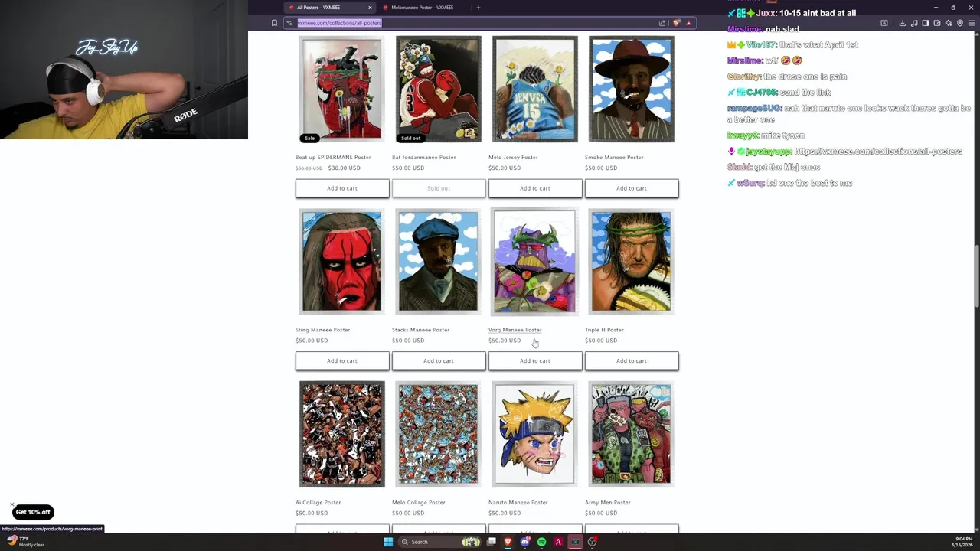980x551 pixels.
Task: Open OBS Studio taskbar icon
Action: (x=593, y=542)
